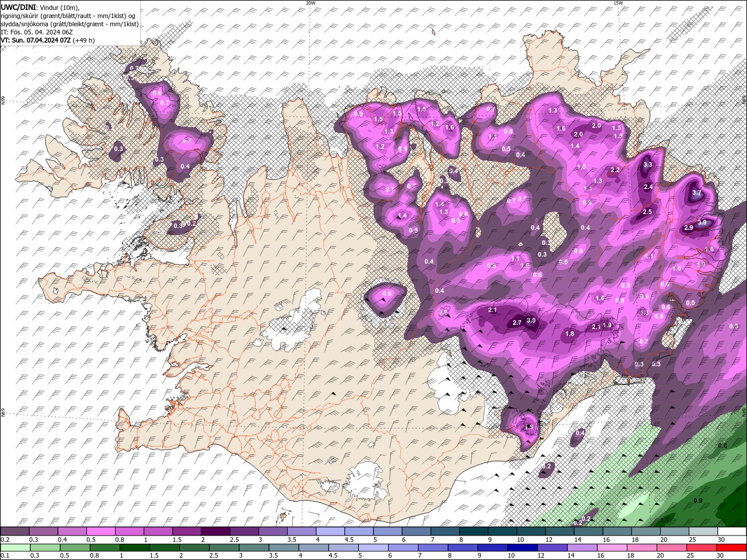Pick red rain swatch above the 30 label
The width and height of the screenshot is (747, 560).
[x=730, y=547]
